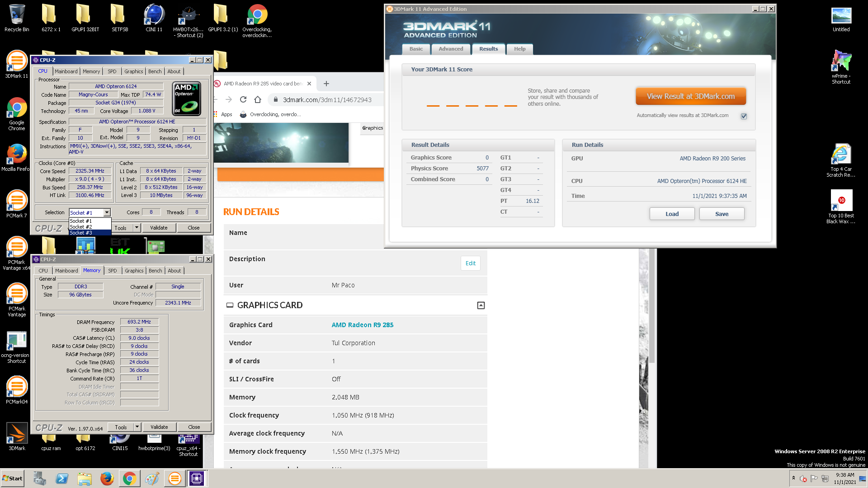Open the Socket selection dropdown arrow in CPU-Z

[107, 212]
